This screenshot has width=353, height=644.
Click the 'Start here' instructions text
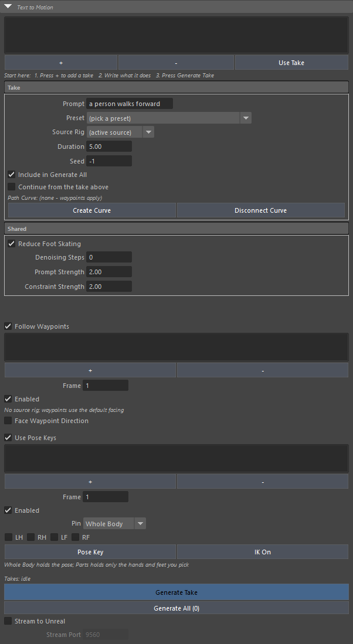(x=109, y=75)
